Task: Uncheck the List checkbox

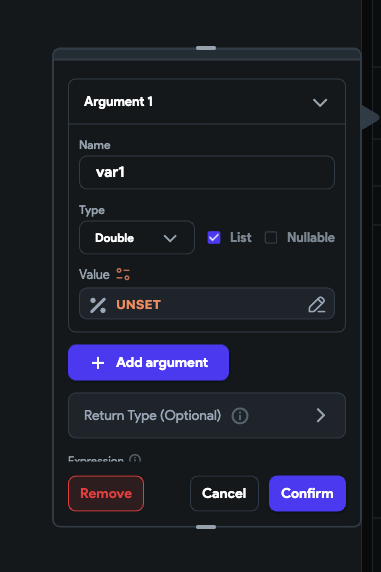Action: pyautogui.click(x=214, y=237)
